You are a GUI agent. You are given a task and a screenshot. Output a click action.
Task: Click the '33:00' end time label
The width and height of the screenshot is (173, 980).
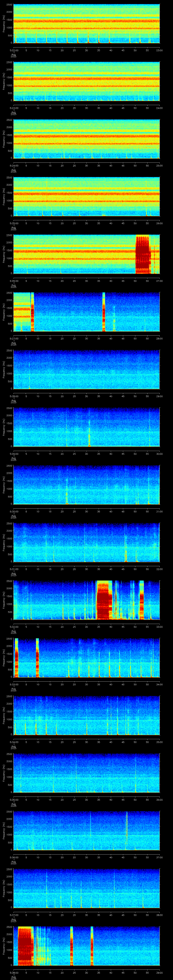click(159, 627)
